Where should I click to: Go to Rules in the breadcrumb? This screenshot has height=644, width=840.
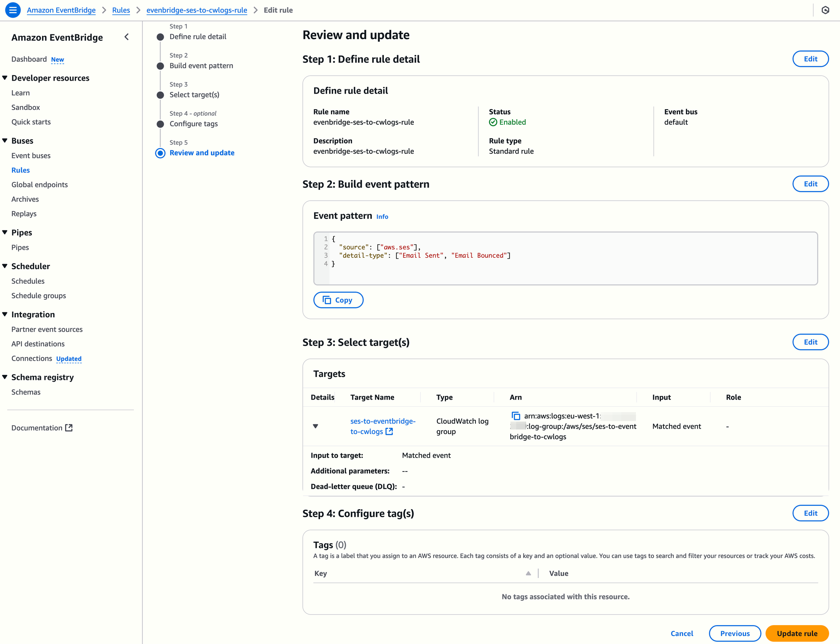point(121,10)
